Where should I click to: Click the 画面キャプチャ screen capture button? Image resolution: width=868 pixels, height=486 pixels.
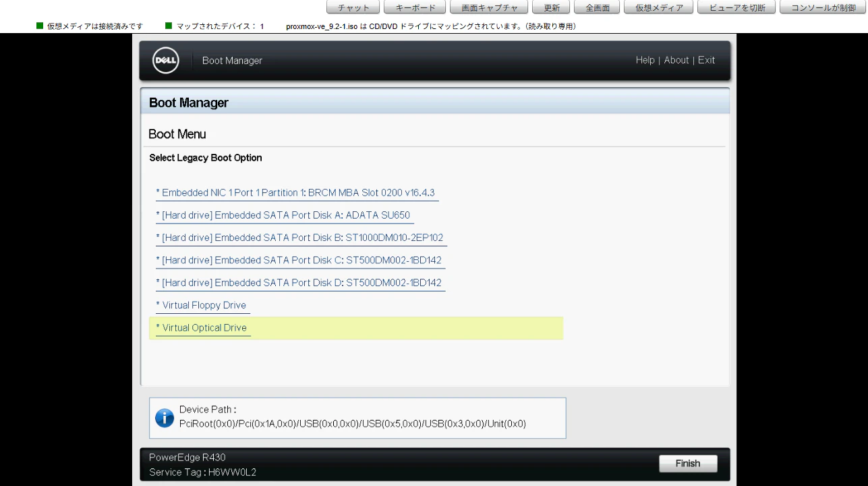click(489, 7)
